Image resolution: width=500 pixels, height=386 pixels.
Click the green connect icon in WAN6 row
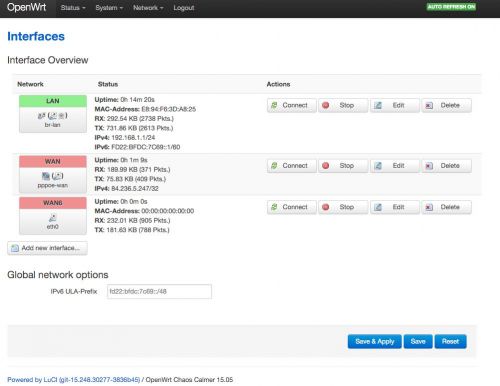274,207
